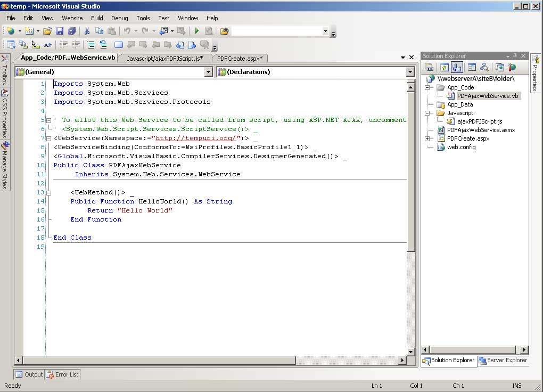The image size is (543, 392).
Task: Click the Display Object Member List icon
Action: 11,45
